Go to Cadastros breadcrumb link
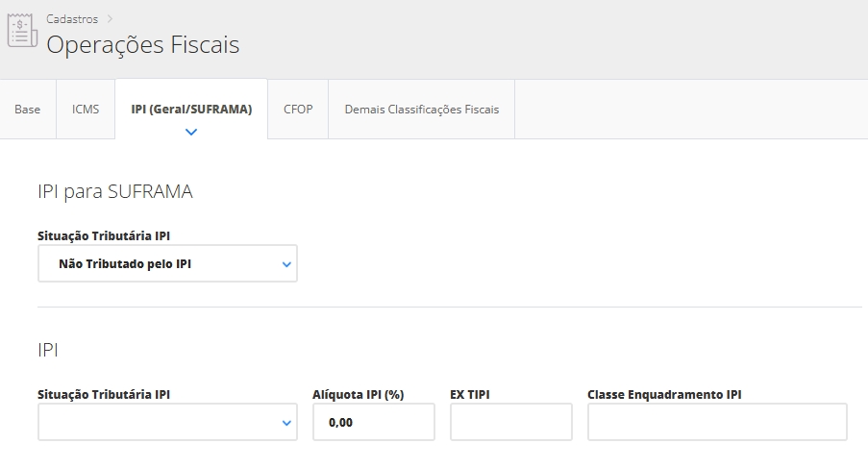 pyautogui.click(x=72, y=19)
